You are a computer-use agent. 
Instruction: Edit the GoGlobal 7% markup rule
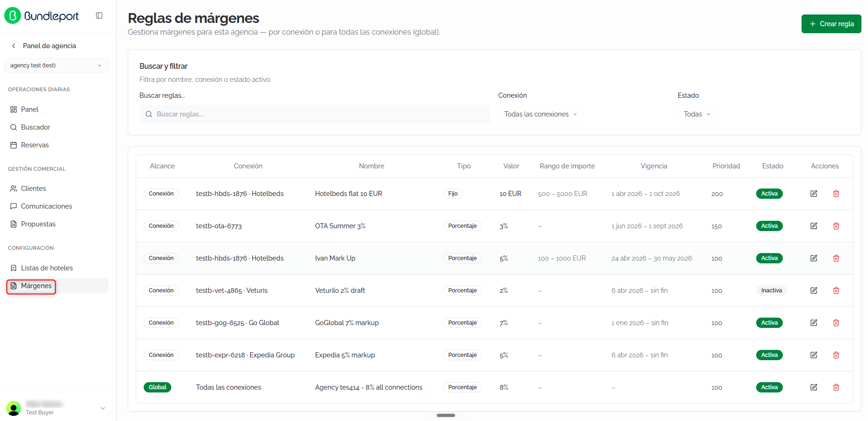pos(814,323)
